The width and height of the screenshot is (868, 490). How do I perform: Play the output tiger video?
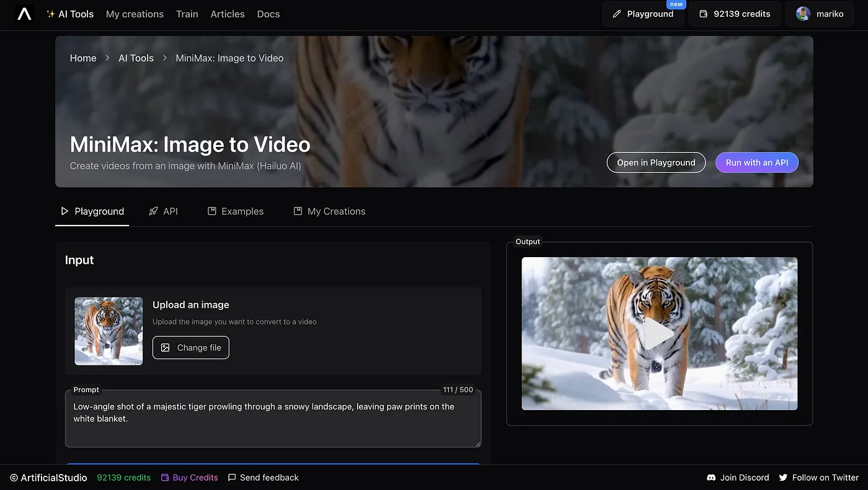tap(659, 334)
